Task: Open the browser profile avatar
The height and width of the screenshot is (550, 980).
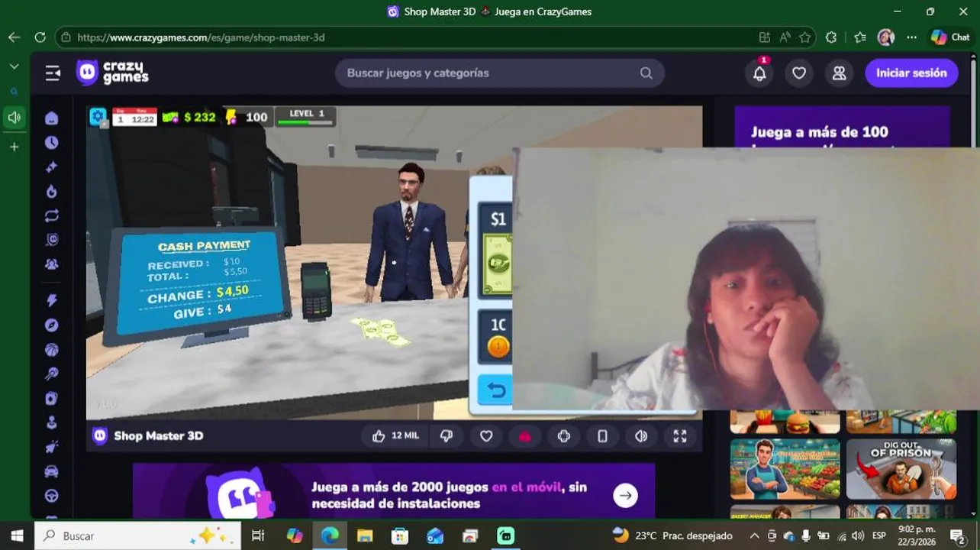Action: coord(886,37)
